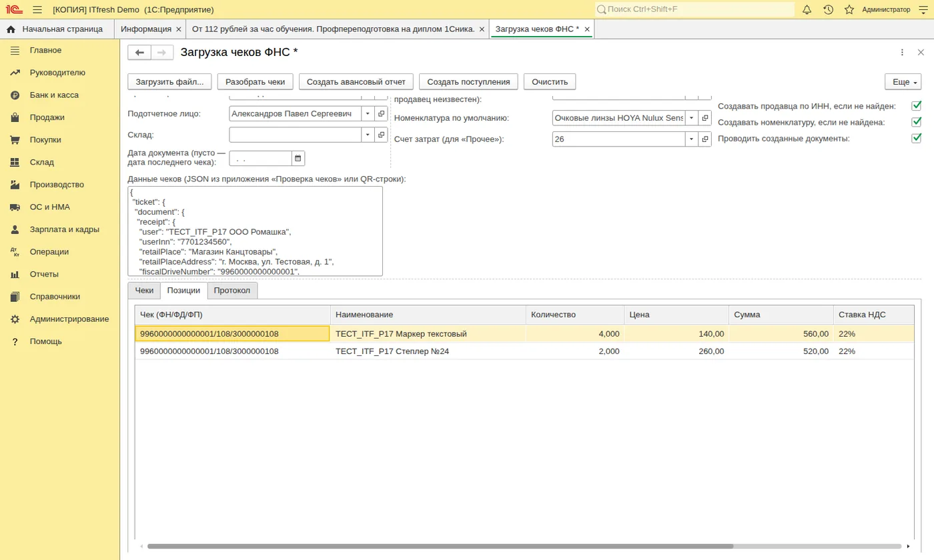Expand the Счет затрат dropdown
This screenshot has height=560, width=934.
click(x=692, y=139)
